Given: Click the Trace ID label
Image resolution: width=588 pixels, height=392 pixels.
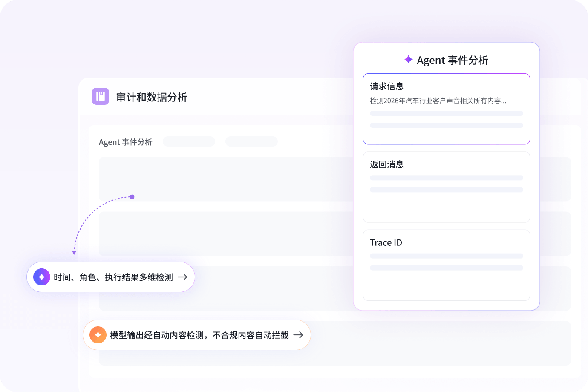Looking at the screenshot, I should tap(386, 242).
